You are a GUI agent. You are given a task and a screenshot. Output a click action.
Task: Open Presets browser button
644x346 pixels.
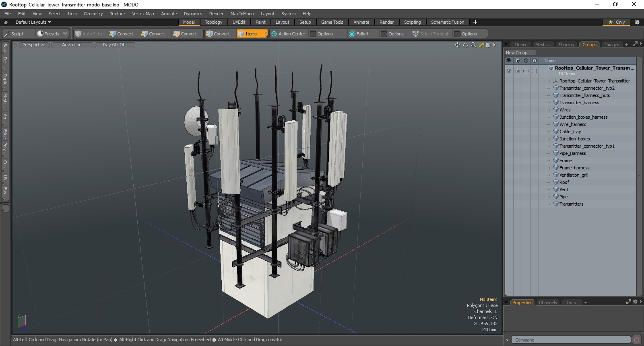tap(52, 34)
